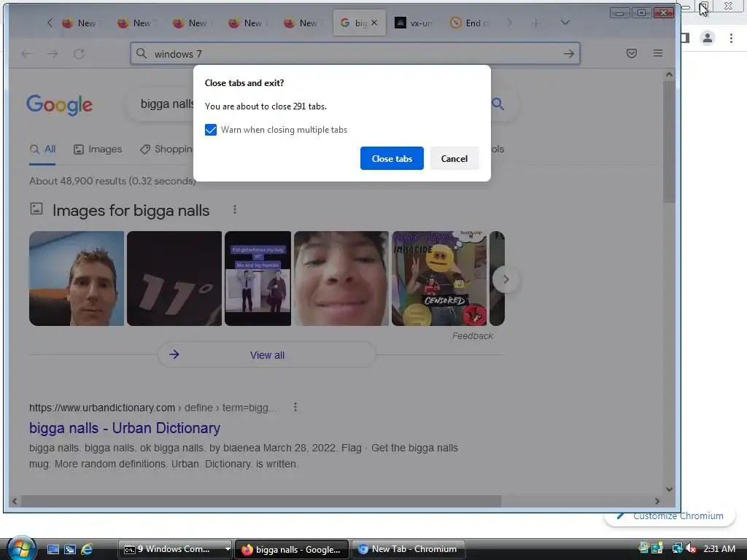Switch to bigga nalls - Google taskbar button
Image resolution: width=747 pixels, height=560 pixels.
[x=292, y=549]
